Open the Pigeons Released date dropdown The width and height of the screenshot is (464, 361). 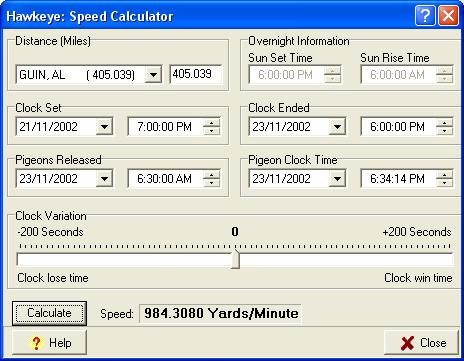[104, 179]
